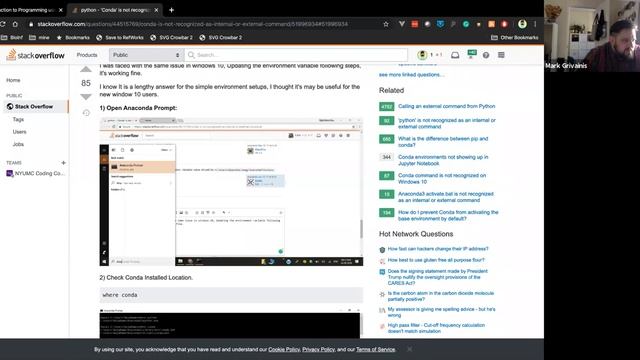
Task: Open Bookmarks folder in bookmarks bar
Action: pos(73,38)
